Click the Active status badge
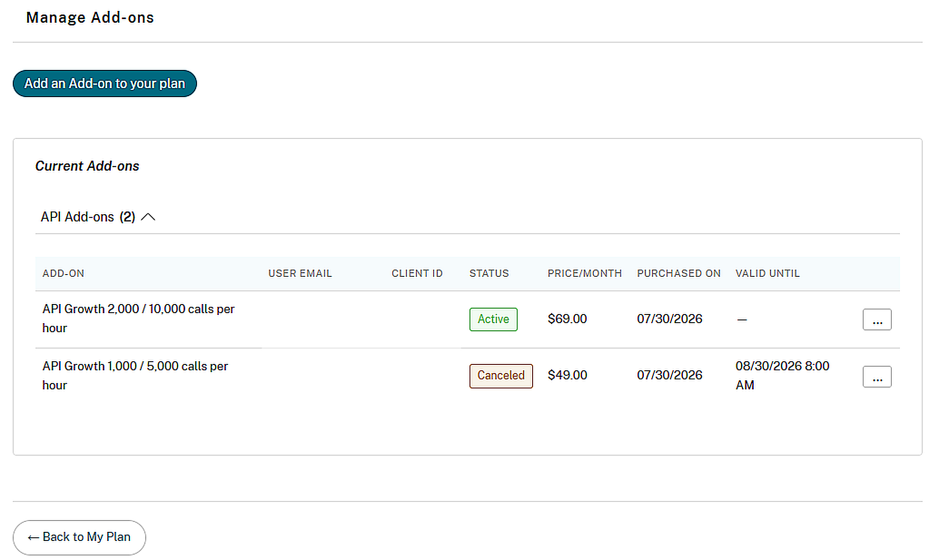The width and height of the screenshot is (939, 560). [493, 319]
